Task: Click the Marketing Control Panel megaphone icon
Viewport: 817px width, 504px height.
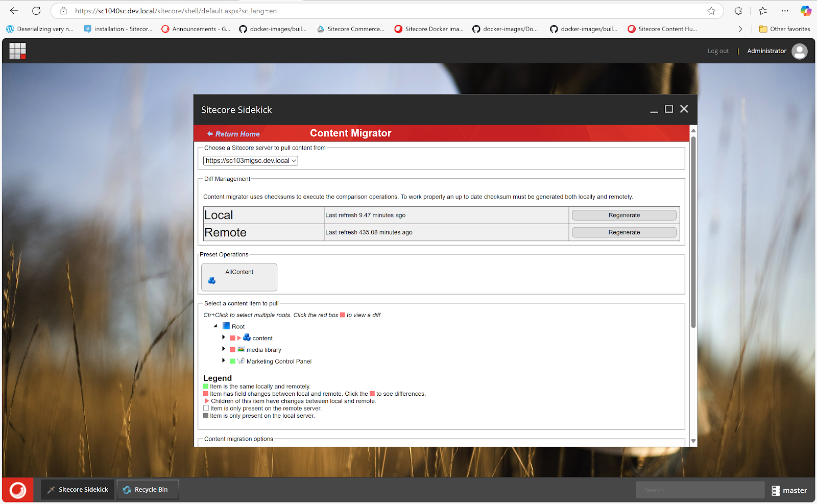Action: coord(241,361)
